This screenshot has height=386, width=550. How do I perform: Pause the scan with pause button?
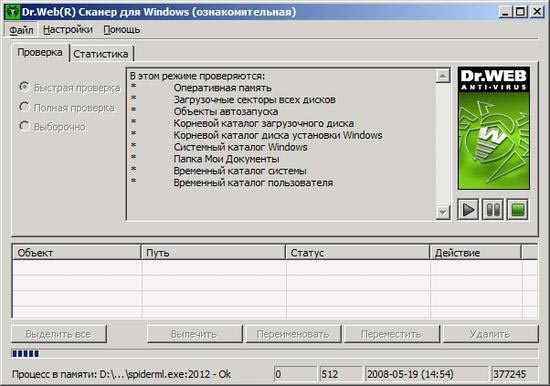pyautogui.click(x=493, y=210)
